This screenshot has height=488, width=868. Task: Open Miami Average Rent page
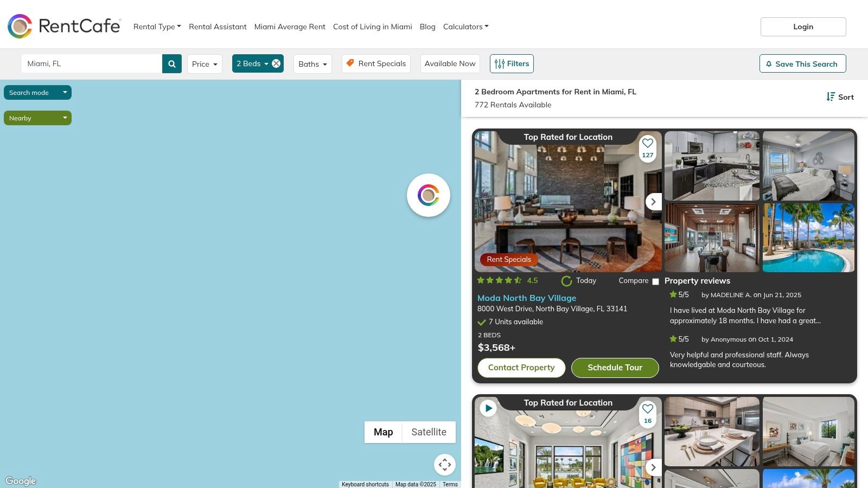point(290,27)
